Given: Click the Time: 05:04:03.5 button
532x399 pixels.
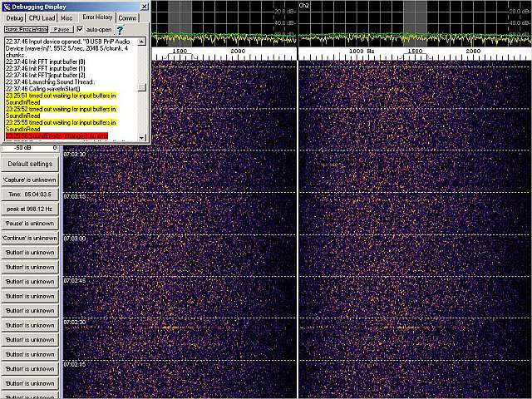Looking at the screenshot, I should [30, 194].
